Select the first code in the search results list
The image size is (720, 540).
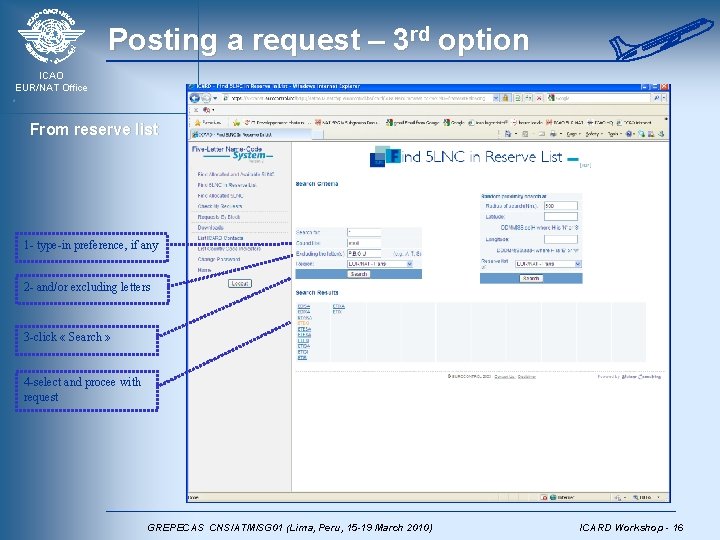tap(304, 306)
